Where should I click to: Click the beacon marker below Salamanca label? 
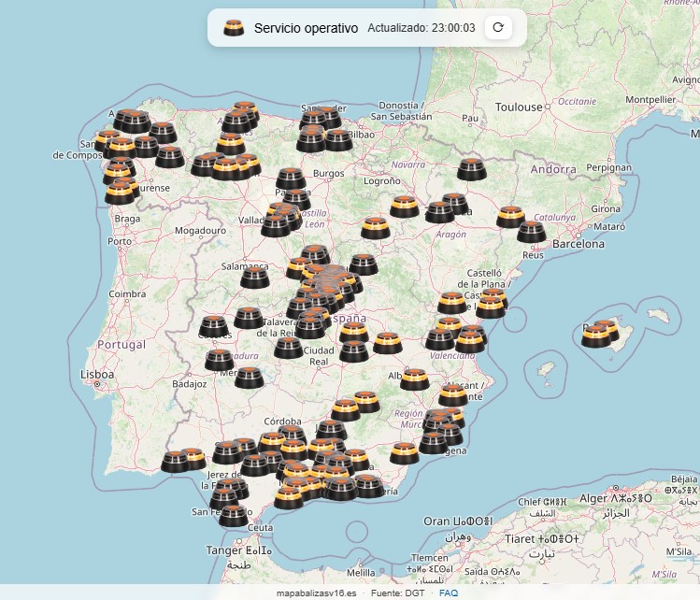(x=255, y=278)
